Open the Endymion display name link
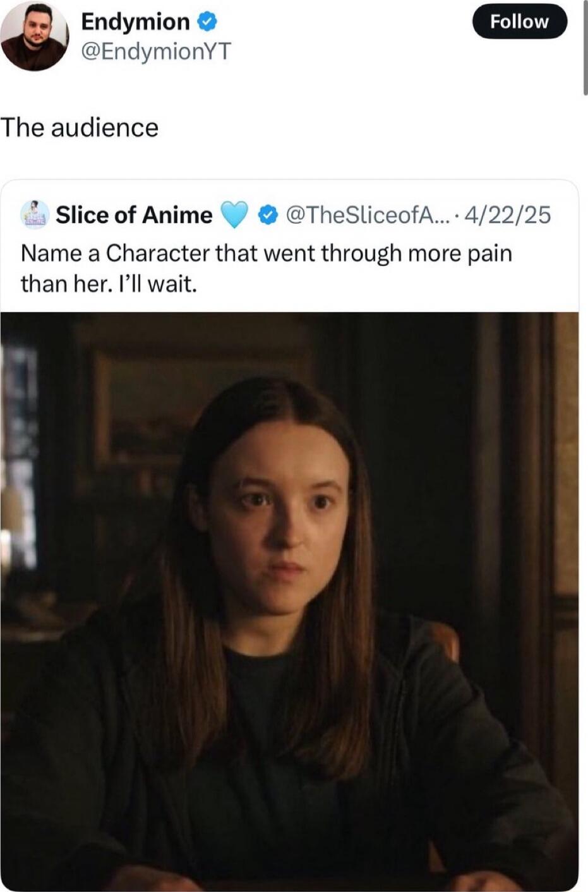This screenshot has height=892, width=588. point(135,22)
